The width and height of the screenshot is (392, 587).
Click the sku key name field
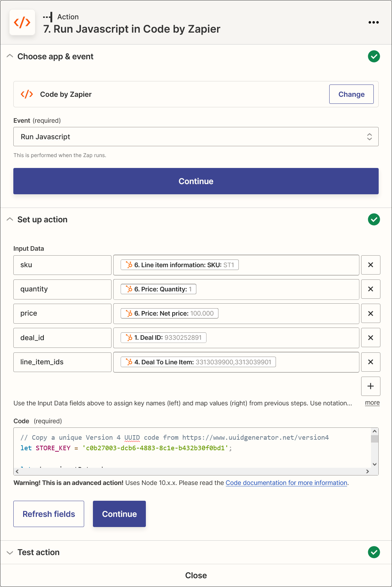(x=62, y=265)
